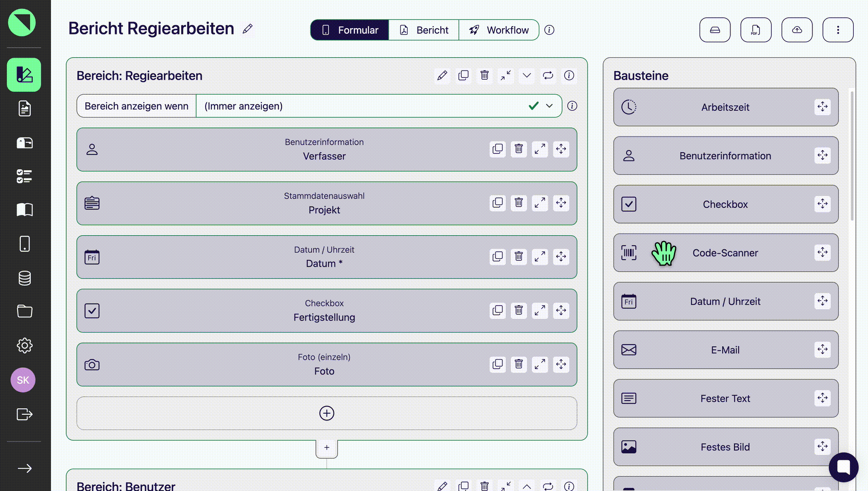Open PDF export in top toolbar
Viewport: 868px width, 491px height.
[x=755, y=30]
